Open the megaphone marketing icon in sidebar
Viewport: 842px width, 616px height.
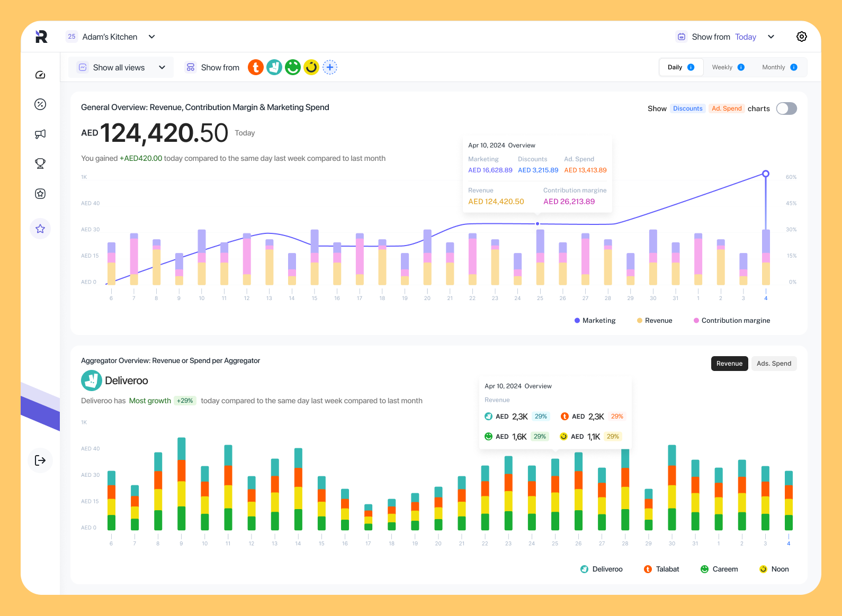(40, 134)
